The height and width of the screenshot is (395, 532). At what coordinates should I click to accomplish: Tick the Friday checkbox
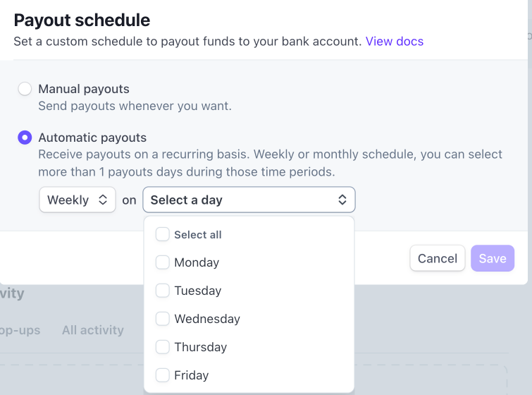pyautogui.click(x=163, y=375)
